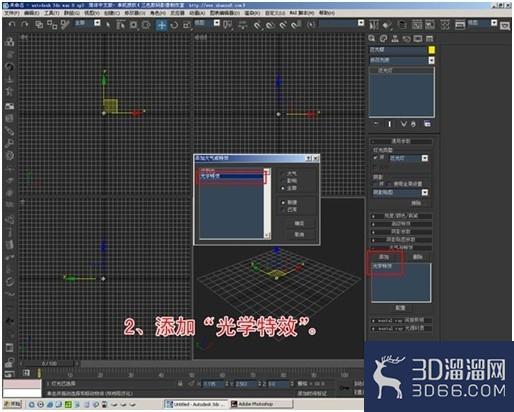Click the yellow object color swatch
The image size is (514, 412).
[x=431, y=50]
